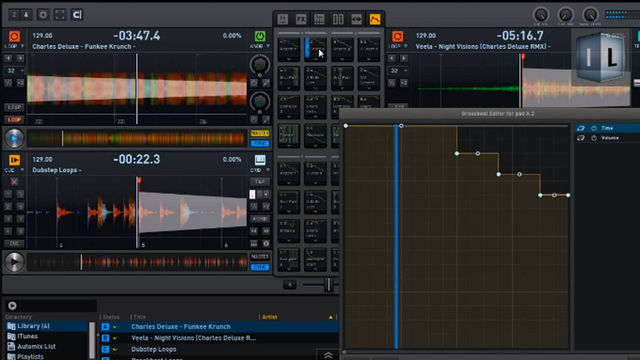This screenshot has width=640, height=360.
Task: Click the middle knob in top right
Action: pos(566,15)
